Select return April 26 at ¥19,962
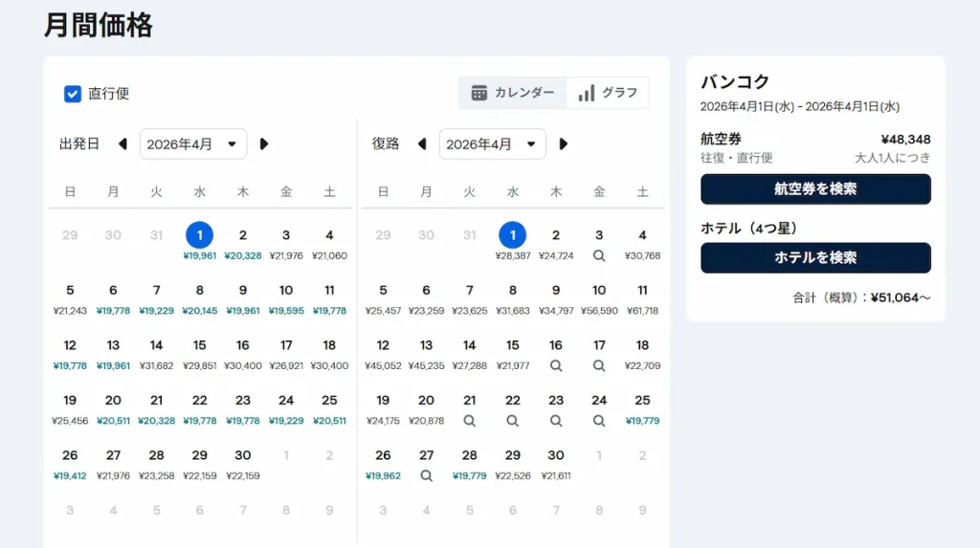 383,463
